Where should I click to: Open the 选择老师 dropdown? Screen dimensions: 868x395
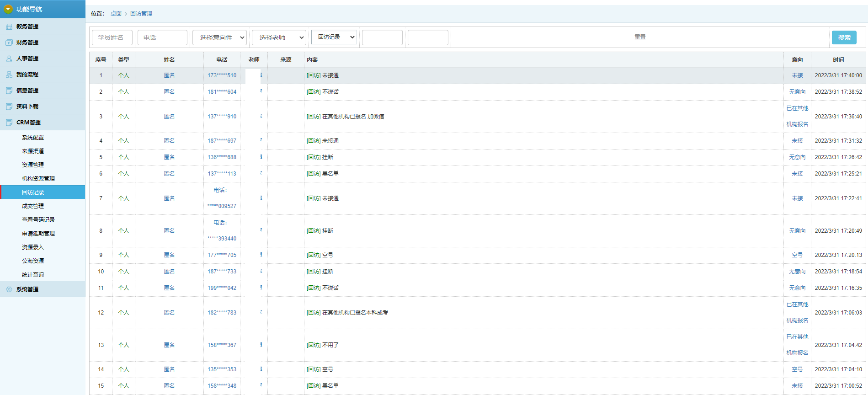pos(279,37)
